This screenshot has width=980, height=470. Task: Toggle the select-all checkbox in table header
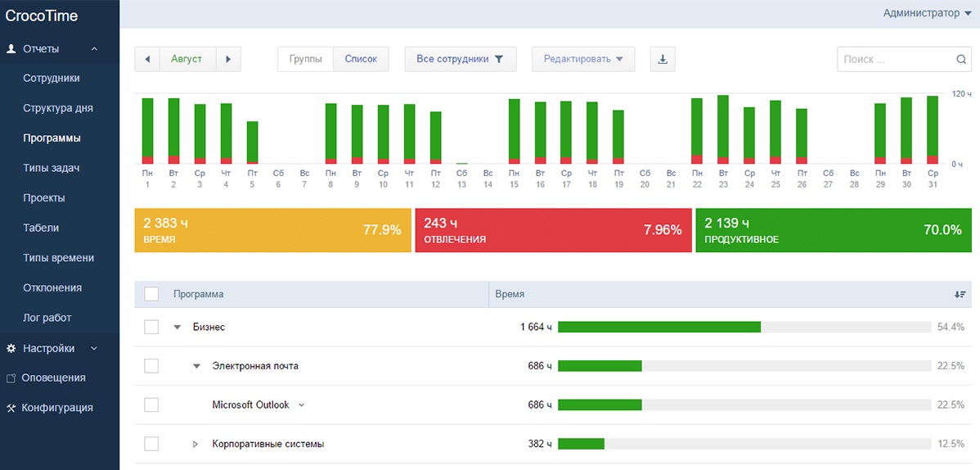pos(151,294)
